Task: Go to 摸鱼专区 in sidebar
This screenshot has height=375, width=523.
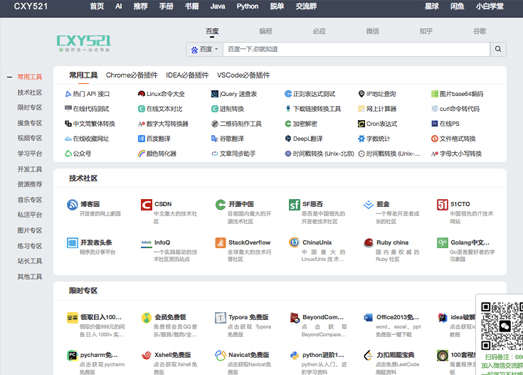Action: 30,123
